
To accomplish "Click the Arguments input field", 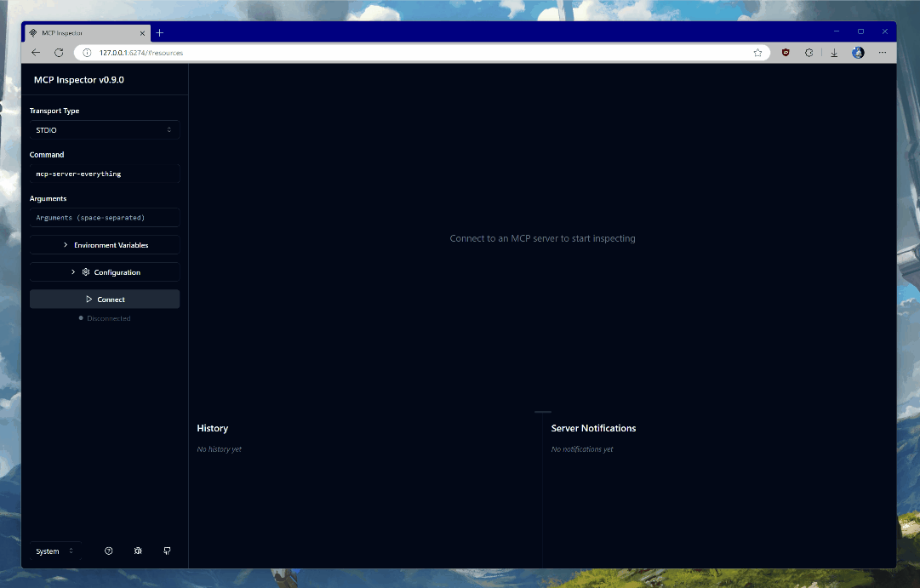I will click(x=104, y=217).
